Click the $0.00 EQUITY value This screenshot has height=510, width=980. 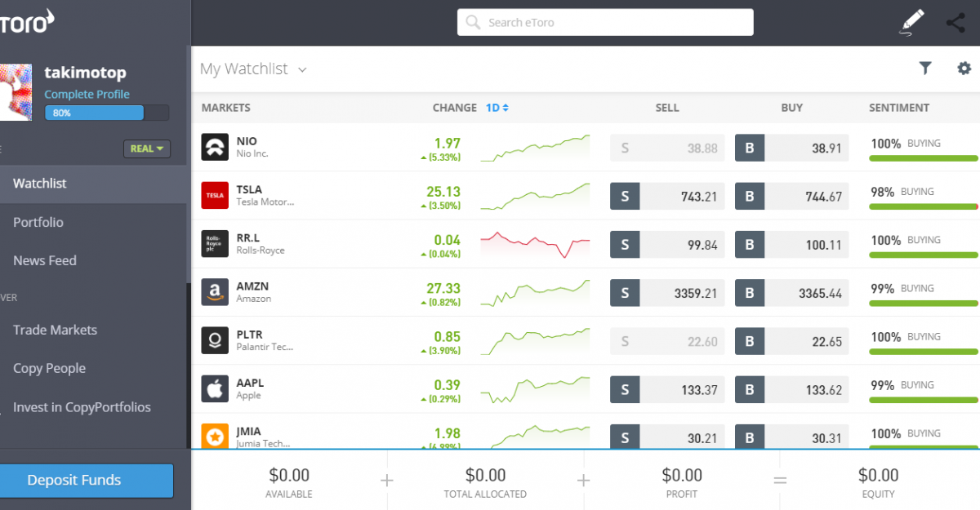[878, 475]
